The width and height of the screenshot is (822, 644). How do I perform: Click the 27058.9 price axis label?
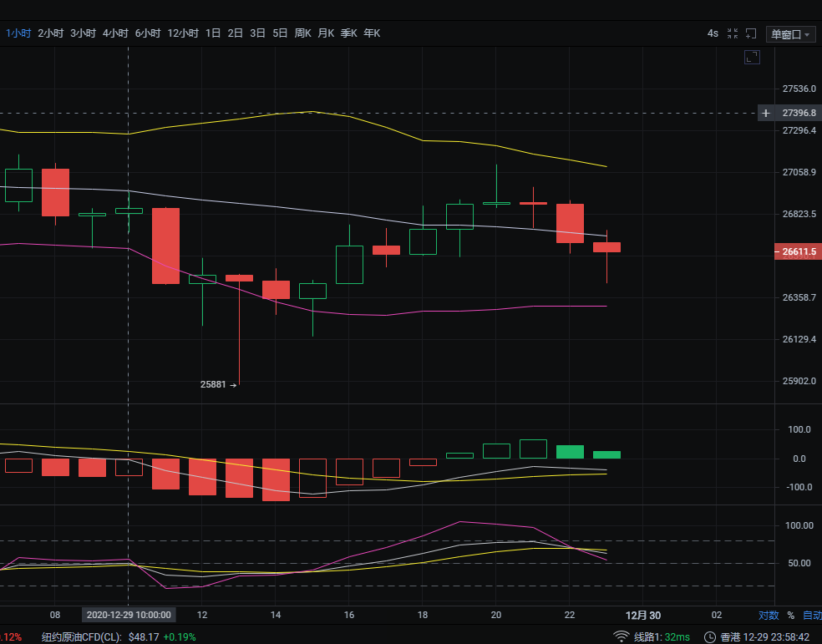click(x=799, y=172)
